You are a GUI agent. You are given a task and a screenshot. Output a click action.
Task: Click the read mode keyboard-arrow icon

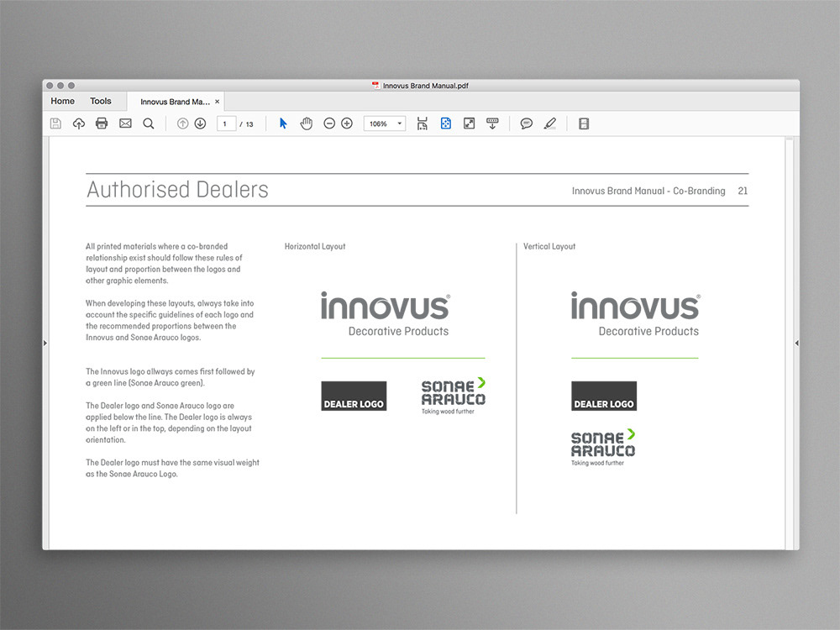pos(492,123)
